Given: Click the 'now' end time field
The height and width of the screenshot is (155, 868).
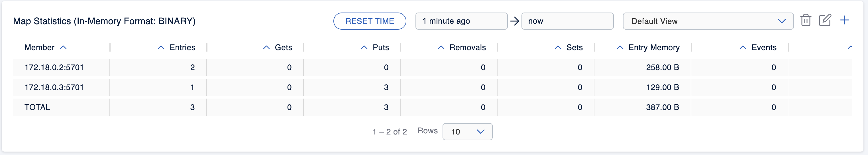Looking at the screenshot, I should 567,21.
